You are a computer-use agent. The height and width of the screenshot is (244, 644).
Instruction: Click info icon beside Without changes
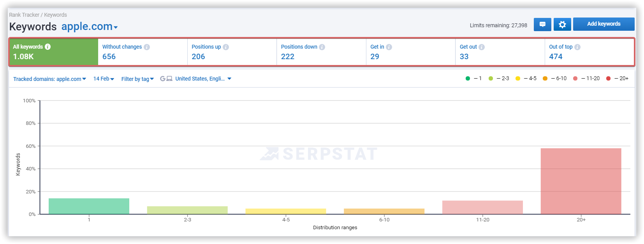(x=147, y=47)
